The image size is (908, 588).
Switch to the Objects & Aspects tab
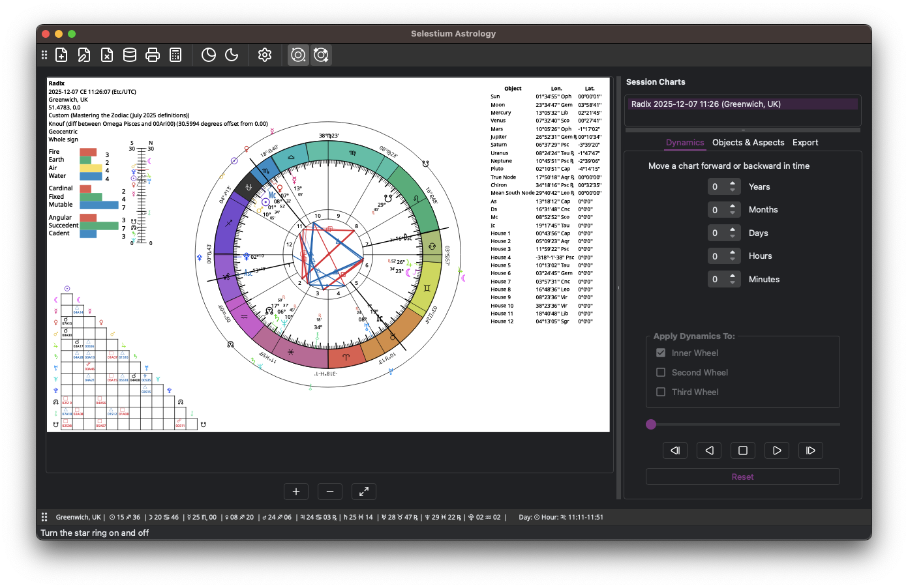click(x=748, y=143)
